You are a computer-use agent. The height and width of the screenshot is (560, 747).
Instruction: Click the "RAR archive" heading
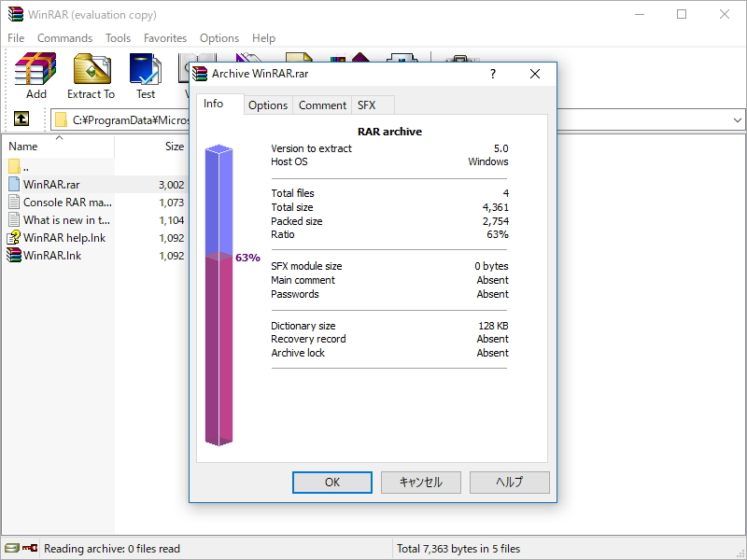click(389, 132)
